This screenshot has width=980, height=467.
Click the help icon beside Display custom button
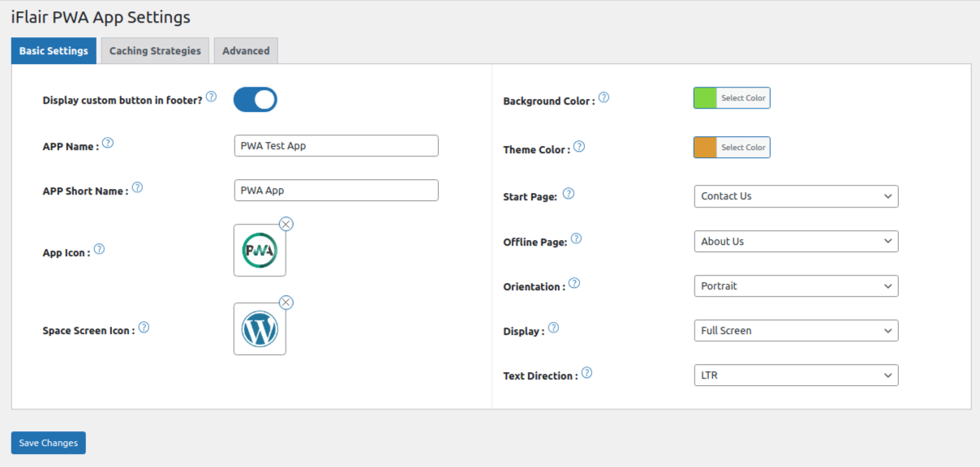(x=211, y=96)
